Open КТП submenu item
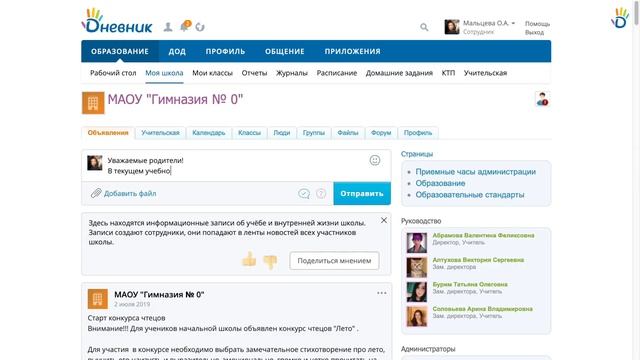Image resolution: width=640 pixels, height=360 pixels. 448,73
